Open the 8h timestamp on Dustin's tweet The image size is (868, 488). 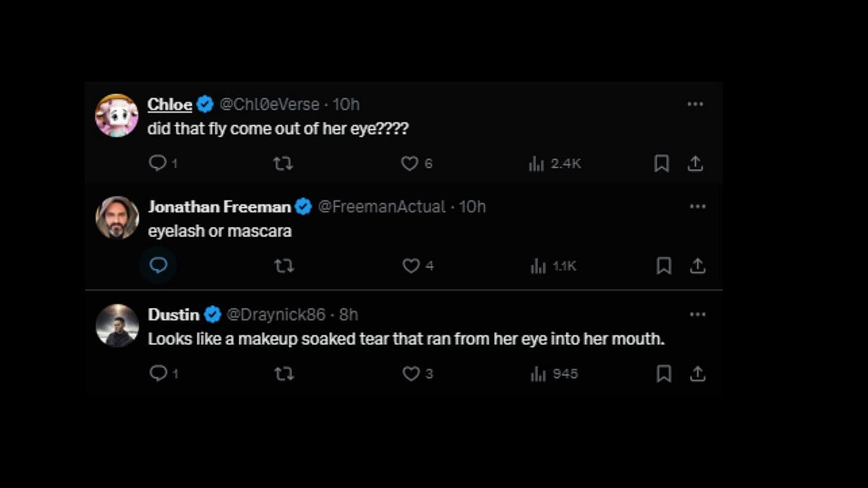click(x=349, y=314)
